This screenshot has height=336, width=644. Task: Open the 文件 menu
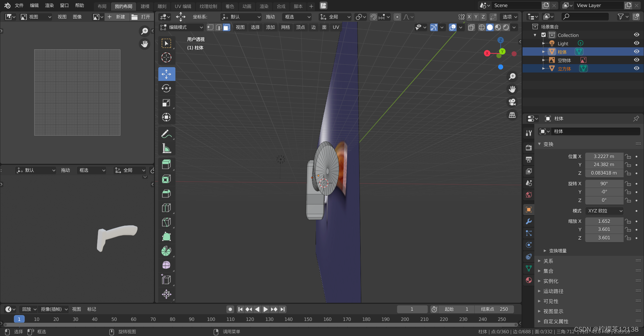pyautogui.click(x=19, y=5)
